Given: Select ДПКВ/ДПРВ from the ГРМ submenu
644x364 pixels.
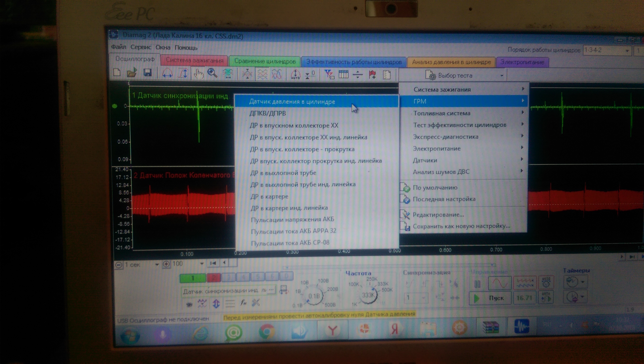Looking at the screenshot, I should tap(317, 114).
